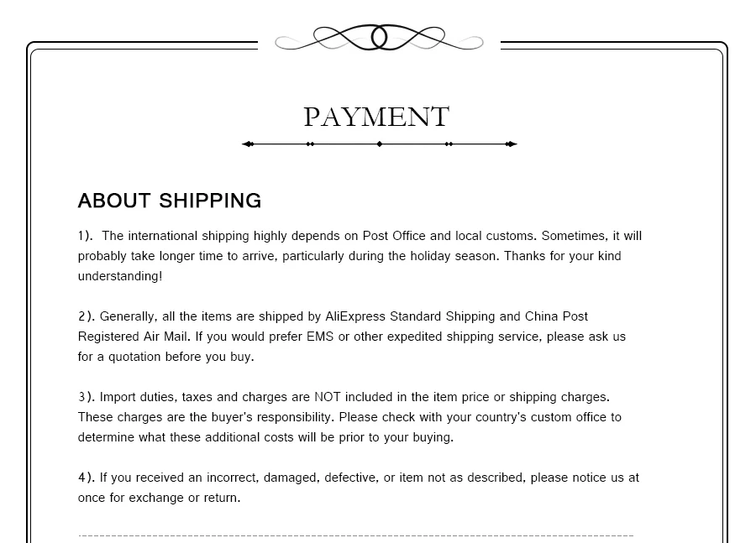756x543 pixels.
Task: Click the ABOUT SHIPPING heading
Action: [x=170, y=201]
